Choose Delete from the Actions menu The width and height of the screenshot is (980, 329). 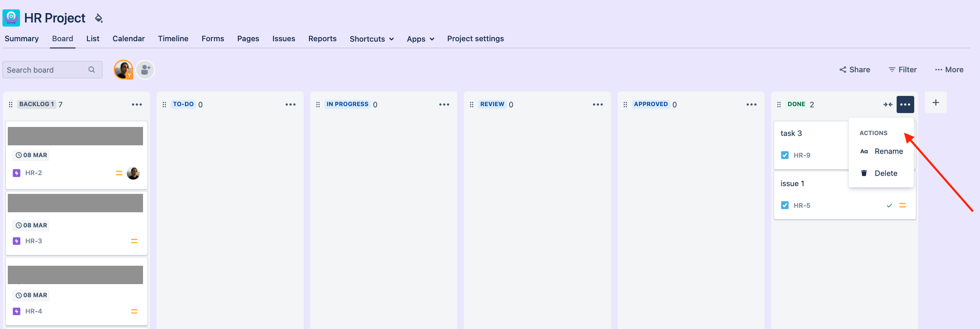(881, 173)
